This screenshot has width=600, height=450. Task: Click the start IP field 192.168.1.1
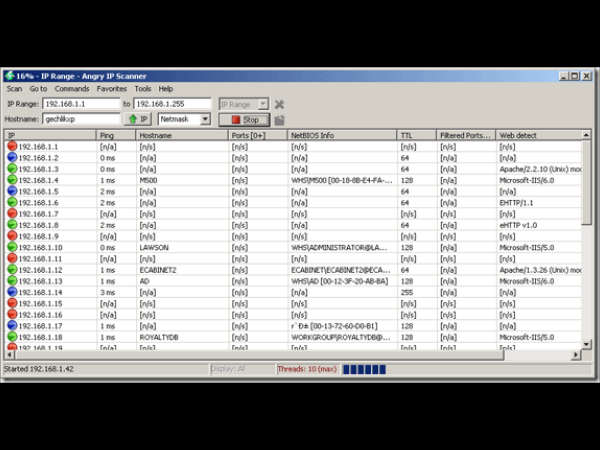pyautogui.click(x=82, y=104)
